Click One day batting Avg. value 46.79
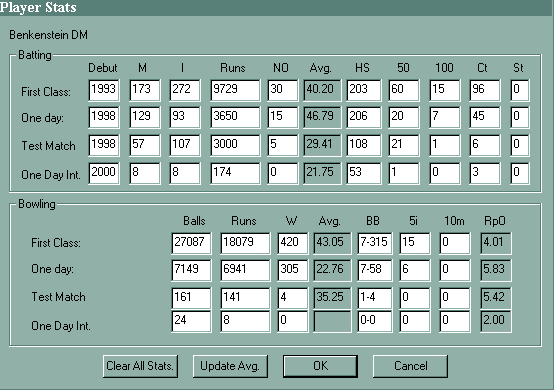 322,117
